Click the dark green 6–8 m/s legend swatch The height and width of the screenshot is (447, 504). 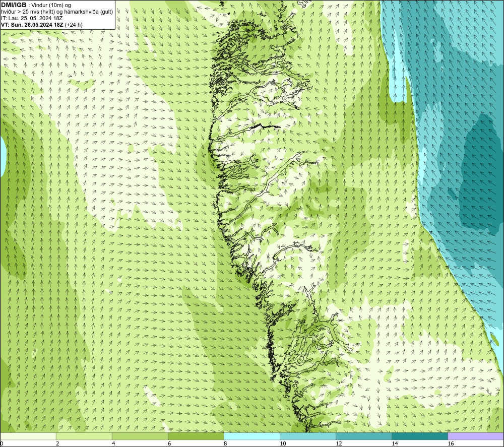(x=196, y=436)
